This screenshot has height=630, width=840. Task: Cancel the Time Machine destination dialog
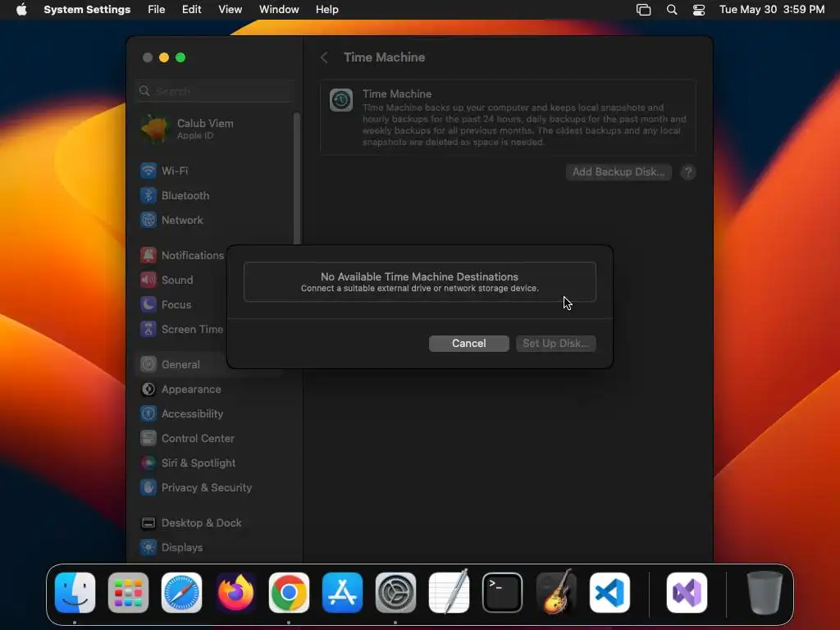[x=468, y=344]
